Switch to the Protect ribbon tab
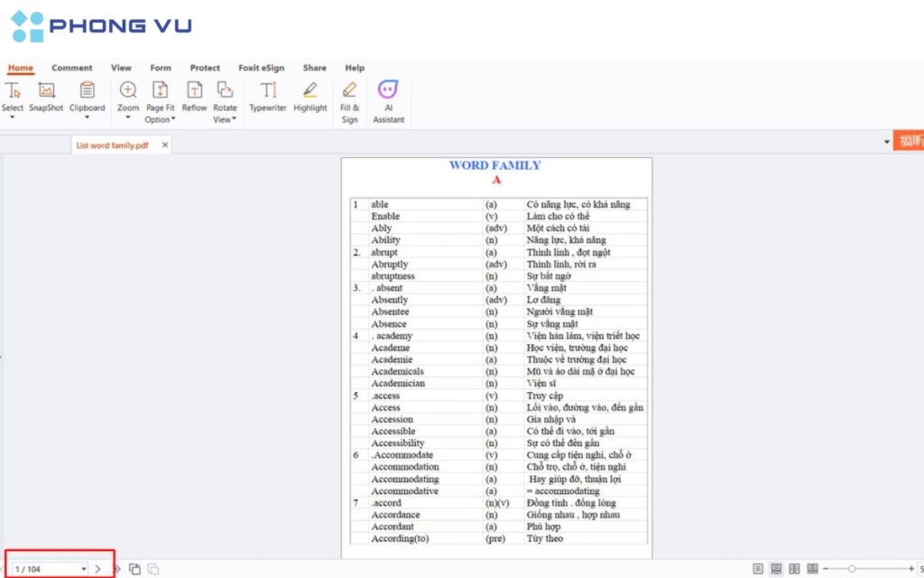 click(x=205, y=68)
